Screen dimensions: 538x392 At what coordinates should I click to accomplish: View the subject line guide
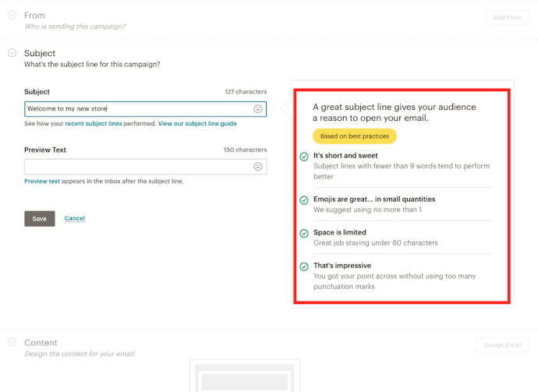(x=197, y=124)
